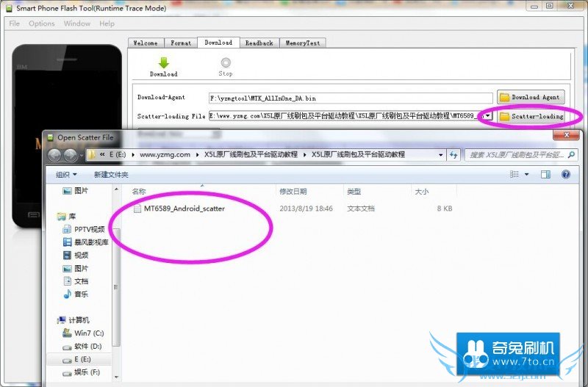588x387 pixels.
Task: Open the Help menu
Action: point(107,23)
